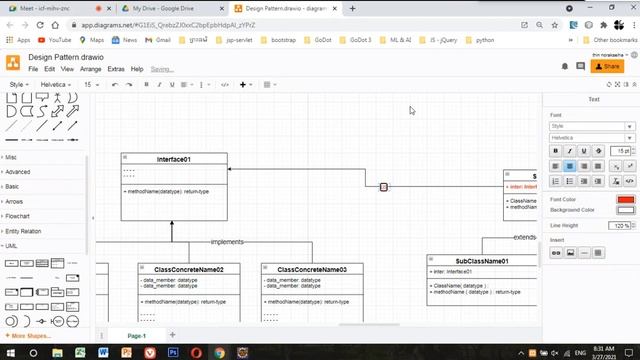
Task: Open the Style combo box in the Text panel
Action: point(592,126)
